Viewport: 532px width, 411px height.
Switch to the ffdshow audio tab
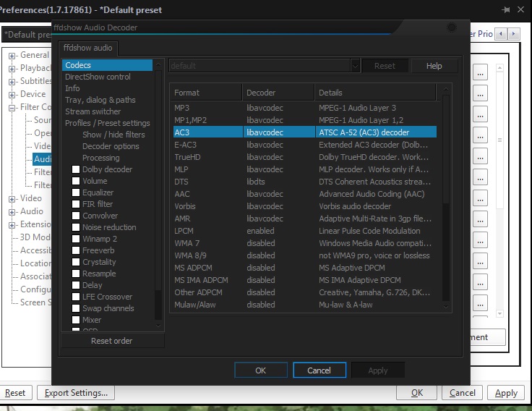tap(88, 48)
